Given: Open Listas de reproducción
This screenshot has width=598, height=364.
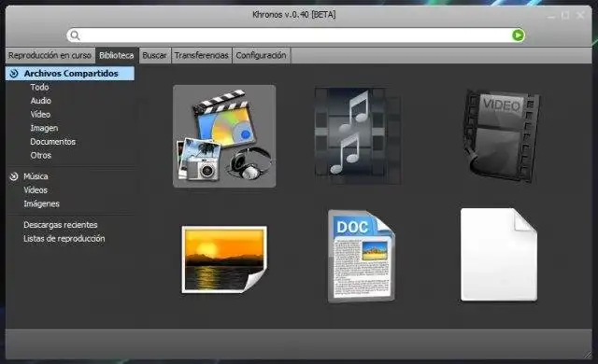Looking at the screenshot, I should [64, 239].
